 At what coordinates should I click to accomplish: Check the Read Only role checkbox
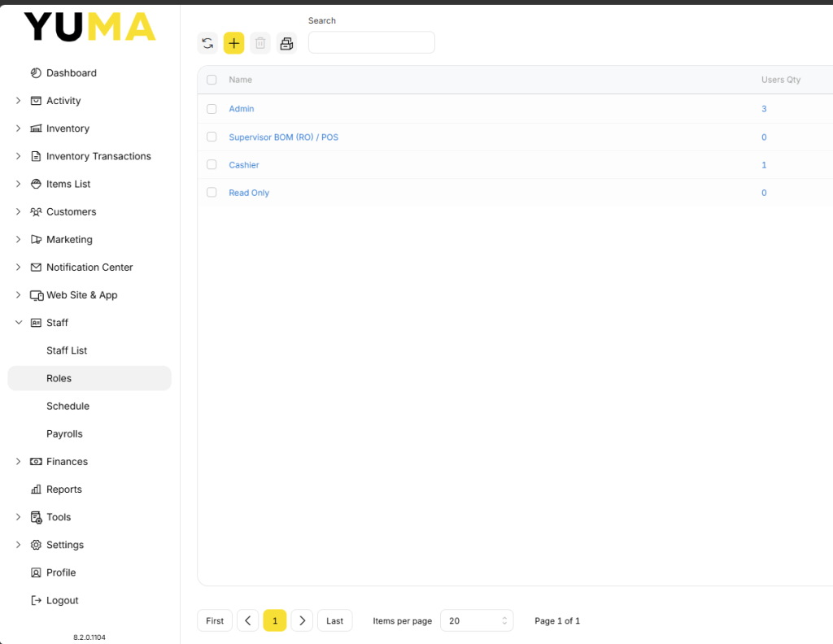(x=212, y=192)
